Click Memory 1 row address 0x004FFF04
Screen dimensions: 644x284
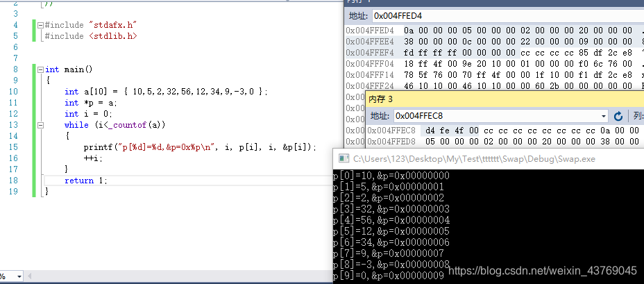[x=370, y=64]
